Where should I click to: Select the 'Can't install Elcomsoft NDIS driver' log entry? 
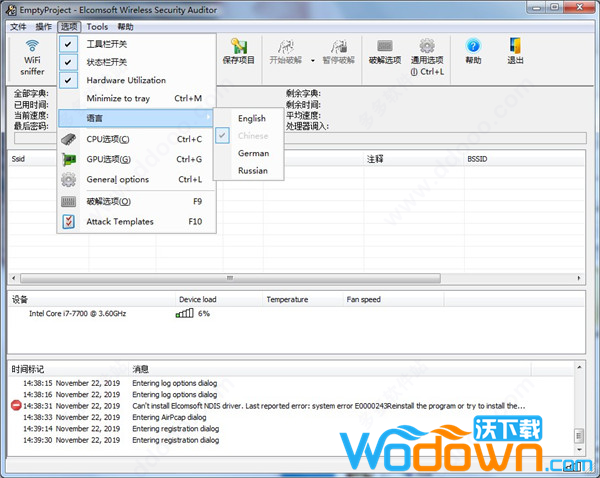click(x=292, y=406)
